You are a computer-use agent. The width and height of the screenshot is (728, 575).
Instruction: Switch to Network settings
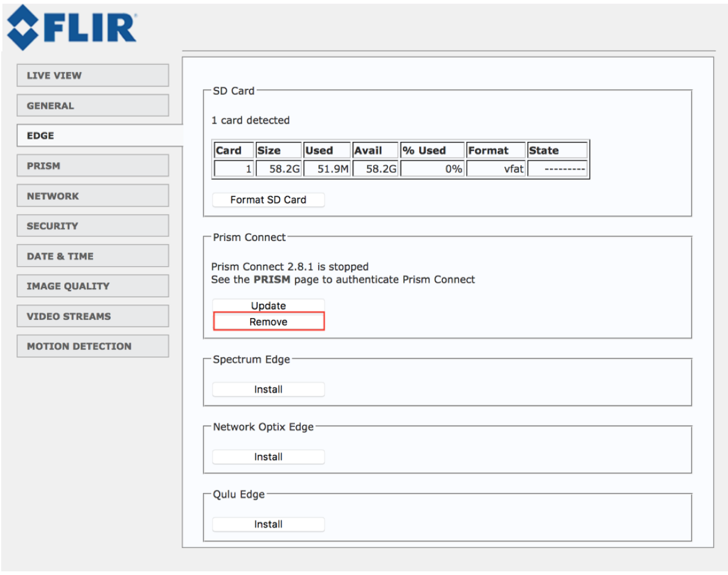93,196
